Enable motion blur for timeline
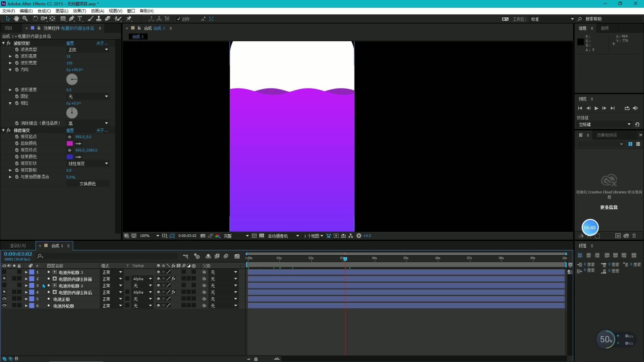The height and width of the screenshot is (362, 644). point(226,256)
